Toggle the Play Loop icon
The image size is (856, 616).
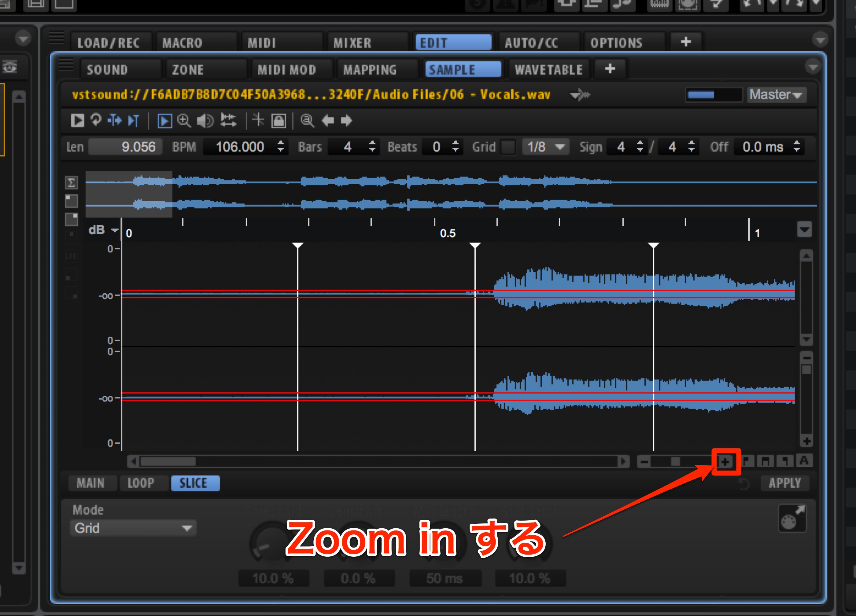click(x=96, y=121)
